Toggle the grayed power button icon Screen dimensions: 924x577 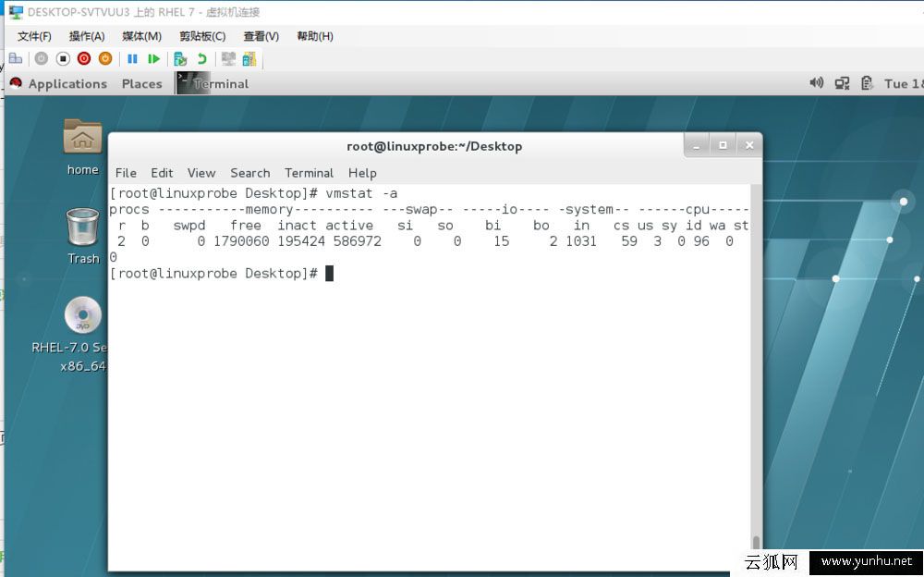pyautogui.click(x=41, y=57)
